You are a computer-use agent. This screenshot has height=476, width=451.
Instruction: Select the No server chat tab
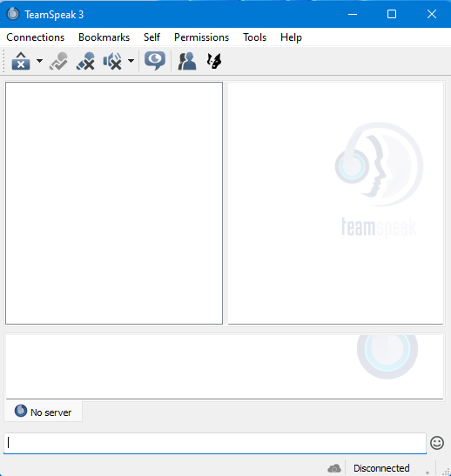click(x=44, y=412)
